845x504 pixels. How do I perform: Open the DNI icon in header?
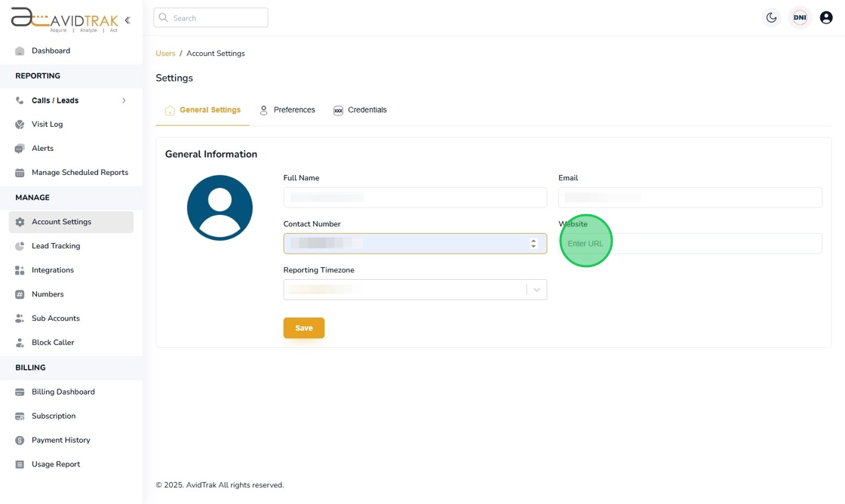click(800, 18)
